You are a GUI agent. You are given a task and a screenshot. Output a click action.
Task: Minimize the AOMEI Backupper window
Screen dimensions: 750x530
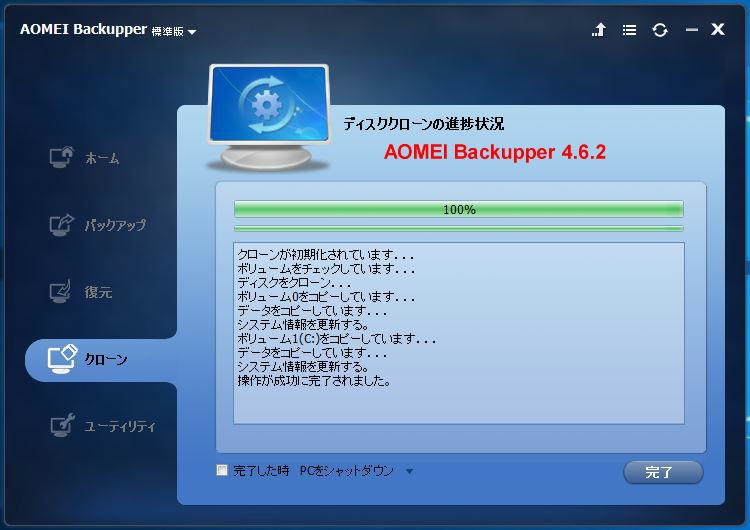click(x=691, y=30)
